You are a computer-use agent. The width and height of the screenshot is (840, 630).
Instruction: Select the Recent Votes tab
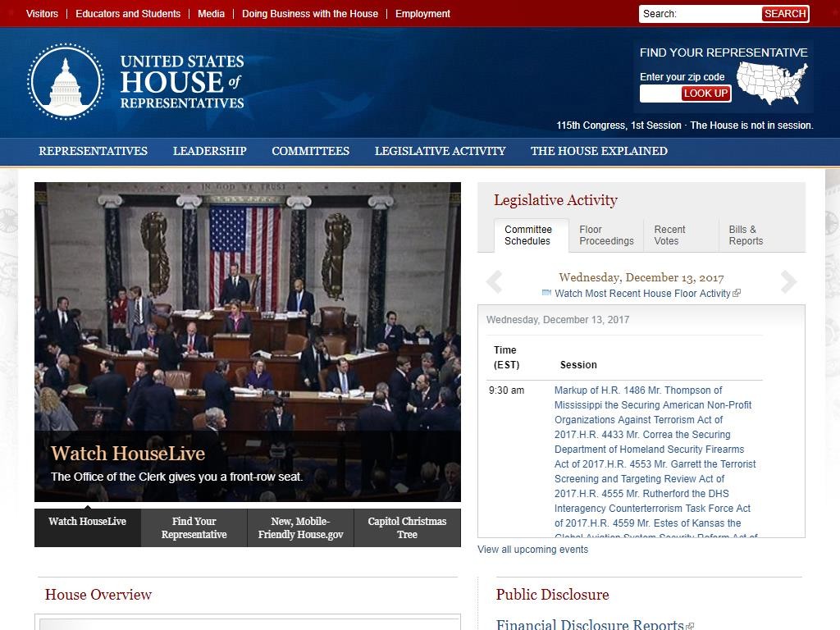[x=680, y=235]
